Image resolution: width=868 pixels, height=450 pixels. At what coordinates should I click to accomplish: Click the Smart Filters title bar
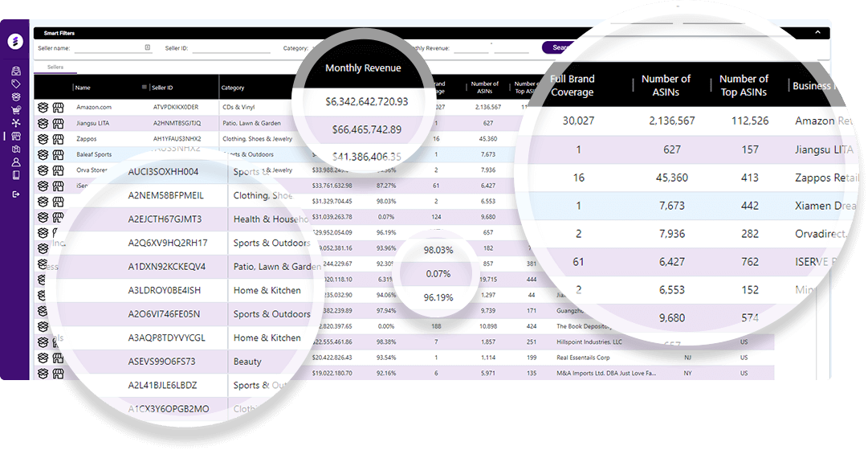click(432, 33)
